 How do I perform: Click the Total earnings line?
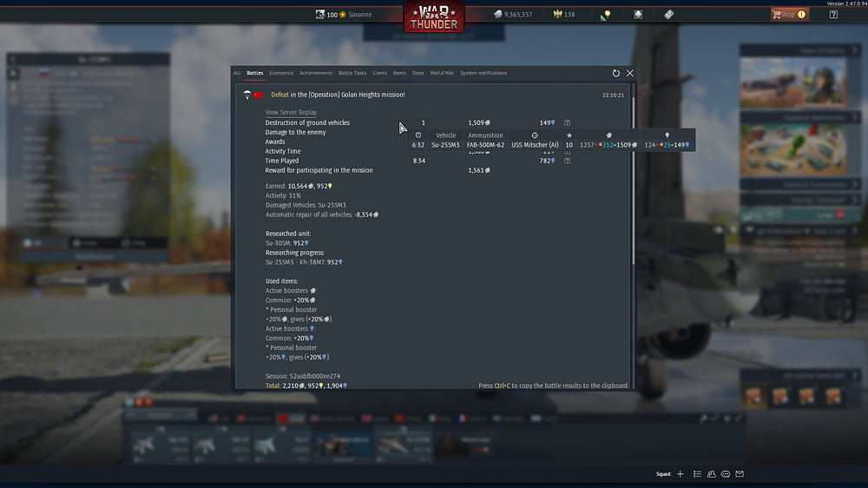(x=306, y=386)
